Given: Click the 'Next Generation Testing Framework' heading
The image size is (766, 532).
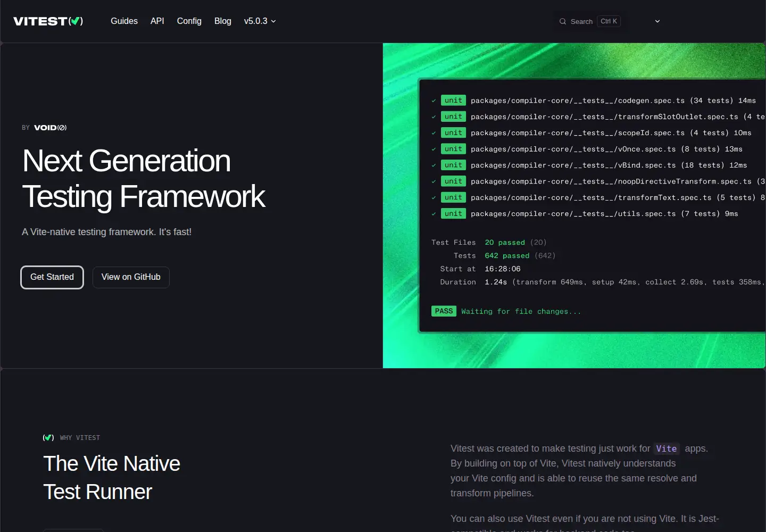Looking at the screenshot, I should pyautogui.click(x=144, y=179).
